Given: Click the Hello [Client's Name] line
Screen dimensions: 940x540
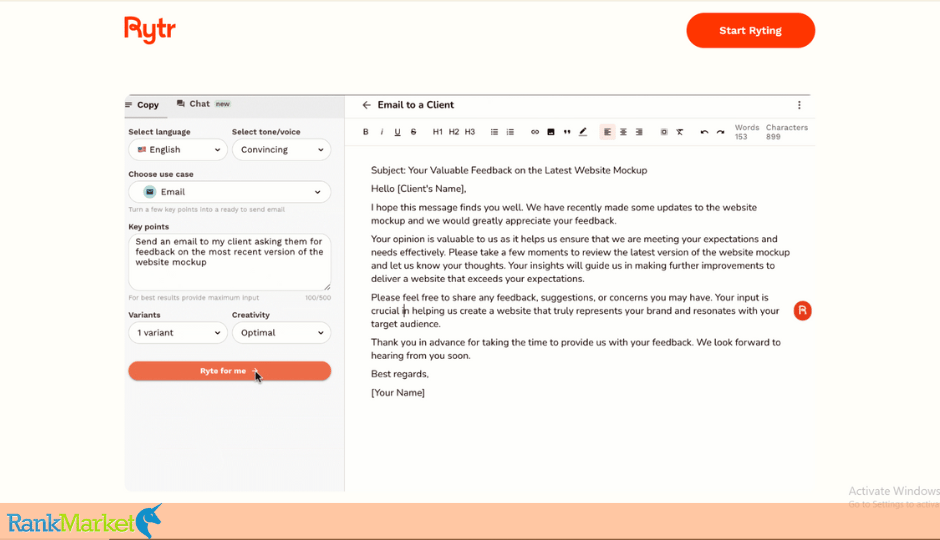Looking at the screenshot, I should pyautogui.click(x=418, y=189).
